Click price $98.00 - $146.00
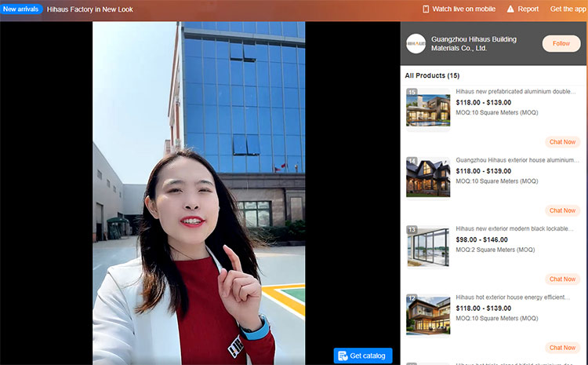 pyautogui.click(x=482, y=239)
